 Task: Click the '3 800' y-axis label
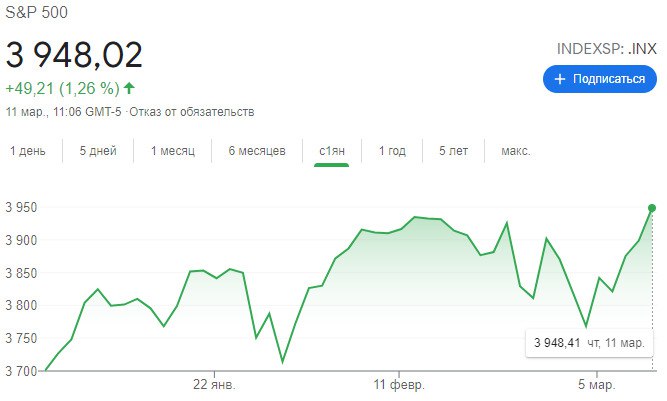(21, 305)
